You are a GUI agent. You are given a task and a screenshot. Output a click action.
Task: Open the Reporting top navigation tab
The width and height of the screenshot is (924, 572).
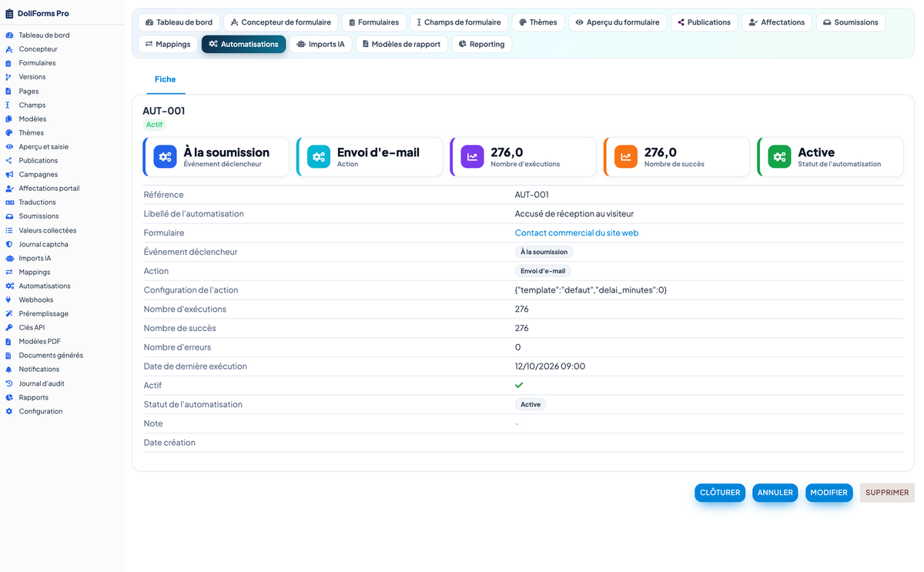pyautogui.click(x=481, y=45)
